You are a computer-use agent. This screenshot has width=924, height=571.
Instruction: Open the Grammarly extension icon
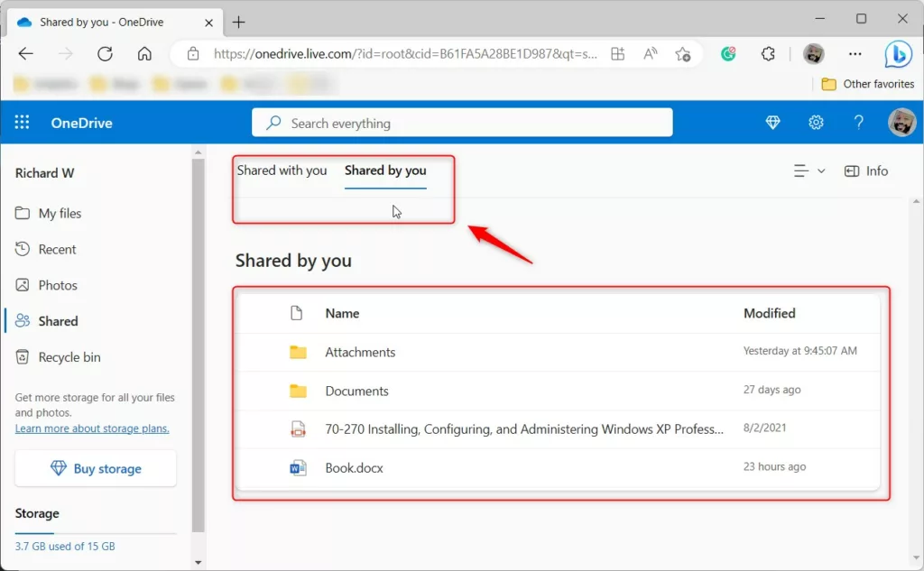[x=728, y=53]
